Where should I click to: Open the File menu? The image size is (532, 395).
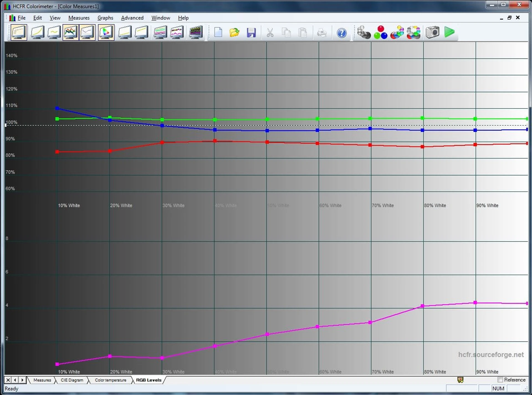coord(21,18)
